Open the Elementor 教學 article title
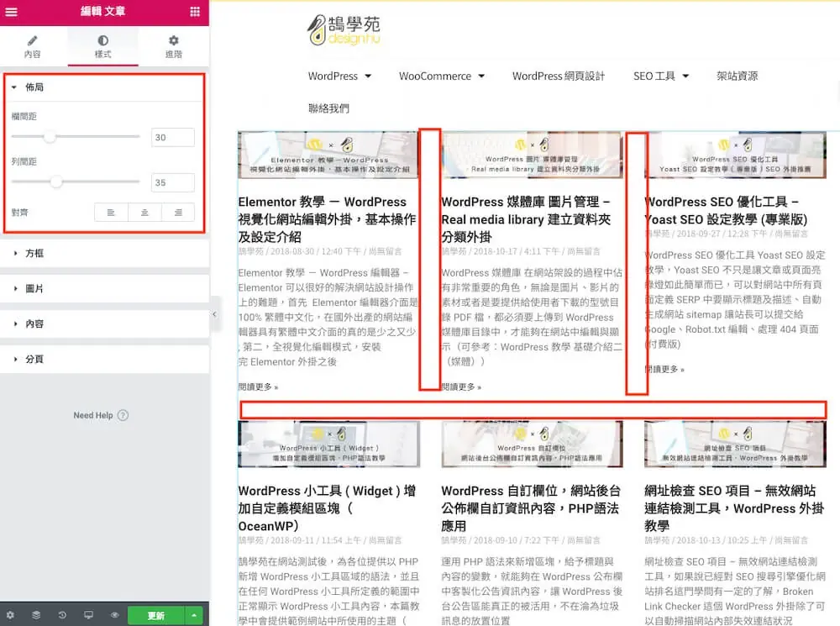This screenshot has height=626, width=840. 328,219
